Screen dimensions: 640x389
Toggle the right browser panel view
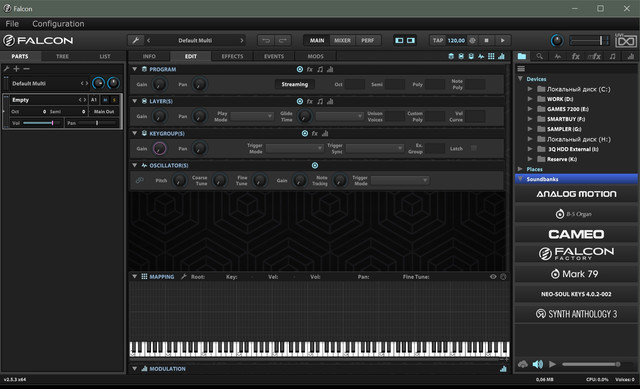coord(411,40)
